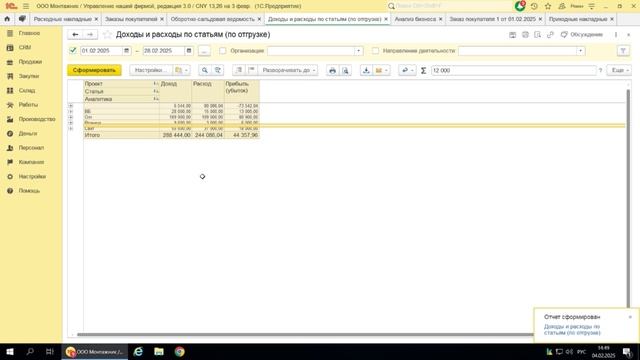Open the notifications bell with red badge

pos(520,6)
